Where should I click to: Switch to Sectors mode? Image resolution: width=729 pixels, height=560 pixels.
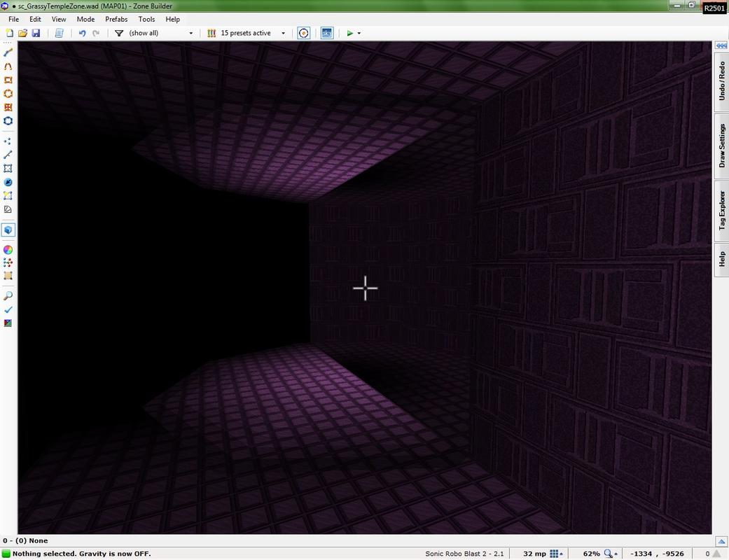8,168
